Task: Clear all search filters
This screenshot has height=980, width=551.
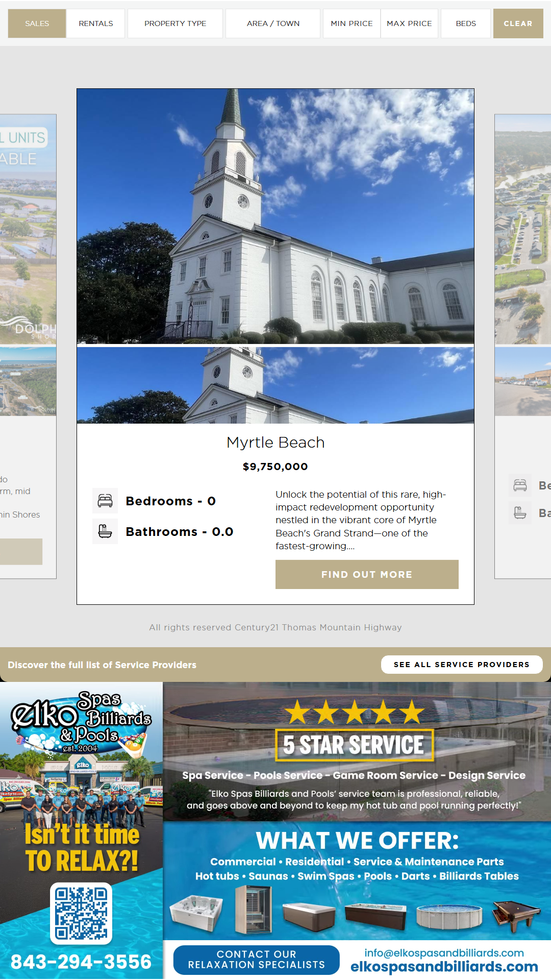Action: coord(518,23)
